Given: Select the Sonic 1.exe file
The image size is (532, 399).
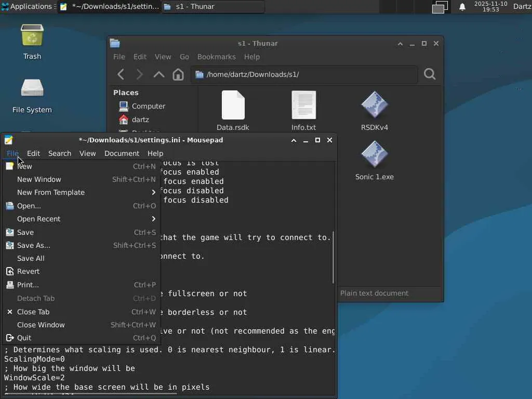Looking at the screenshot, I should tap(374, 161).
